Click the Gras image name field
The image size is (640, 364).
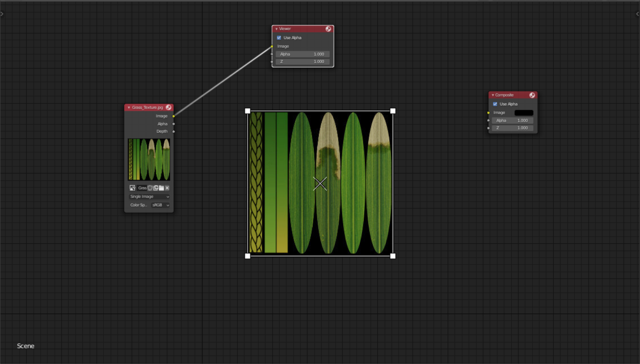[x=142, y=188]
